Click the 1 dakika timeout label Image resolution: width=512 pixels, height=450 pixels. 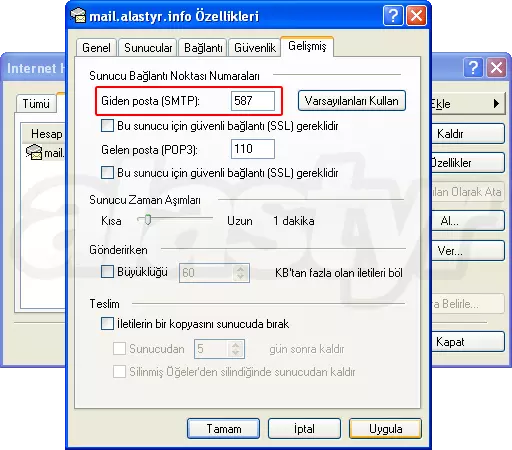(x=294, y=221)
